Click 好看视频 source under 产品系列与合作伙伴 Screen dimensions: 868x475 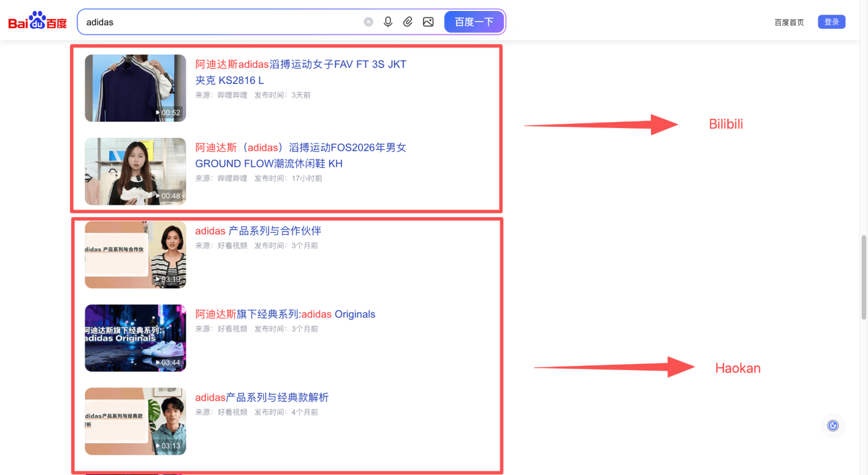pos(232,246)
